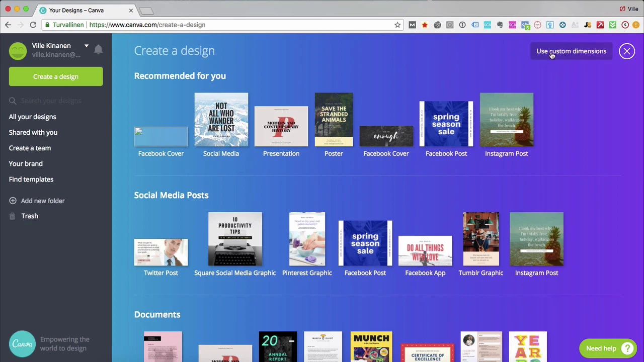Click the search magnifier icon in sidebar

click(x=13, y=101)
